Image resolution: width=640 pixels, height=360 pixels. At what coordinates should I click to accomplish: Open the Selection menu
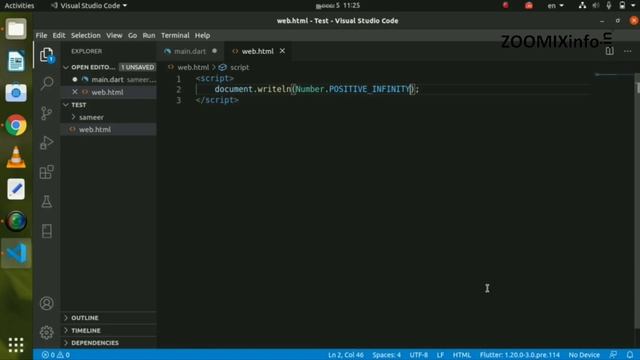86,36
